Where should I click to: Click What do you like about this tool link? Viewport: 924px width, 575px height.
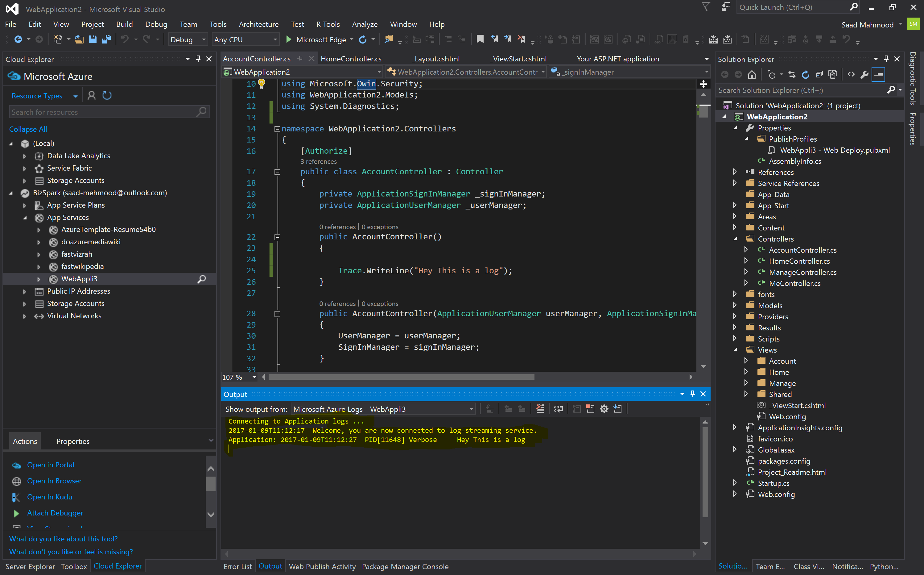click(63, 539)
